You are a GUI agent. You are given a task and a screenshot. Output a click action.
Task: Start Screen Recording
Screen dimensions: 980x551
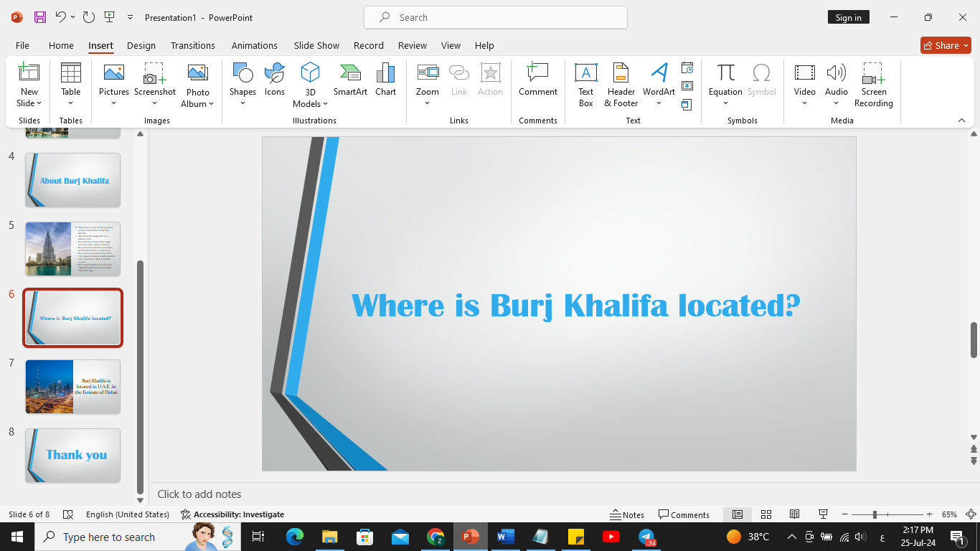873,85
